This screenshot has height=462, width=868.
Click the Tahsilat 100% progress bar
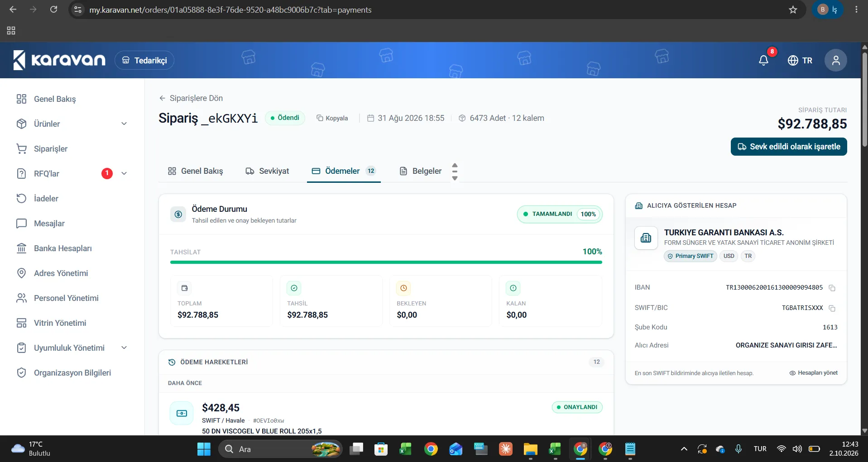[386, 262]
